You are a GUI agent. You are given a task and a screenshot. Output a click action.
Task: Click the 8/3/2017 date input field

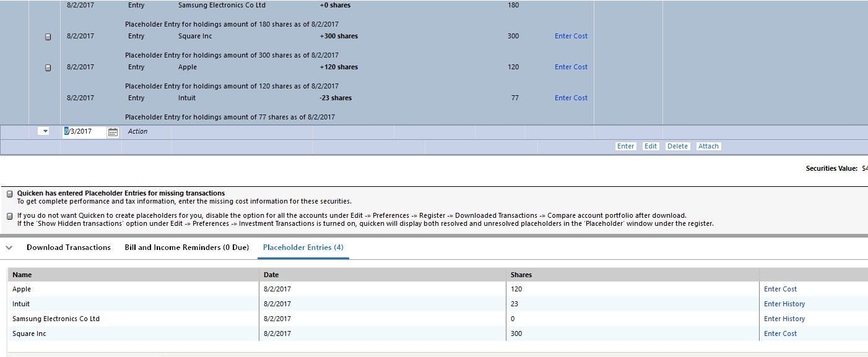pos(84,131)
